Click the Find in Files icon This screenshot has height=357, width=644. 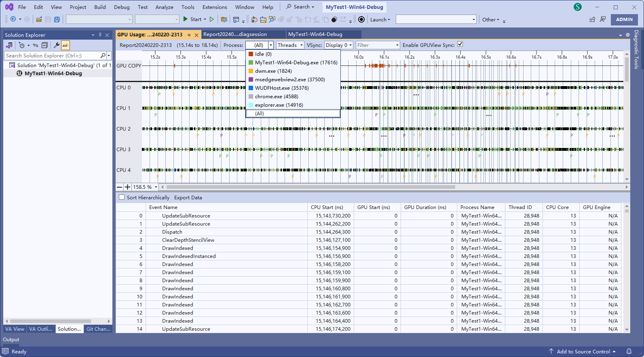tap(224, 19)
